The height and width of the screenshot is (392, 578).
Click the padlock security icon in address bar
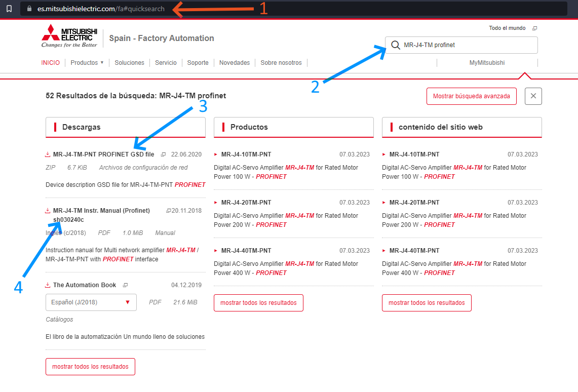29,9
